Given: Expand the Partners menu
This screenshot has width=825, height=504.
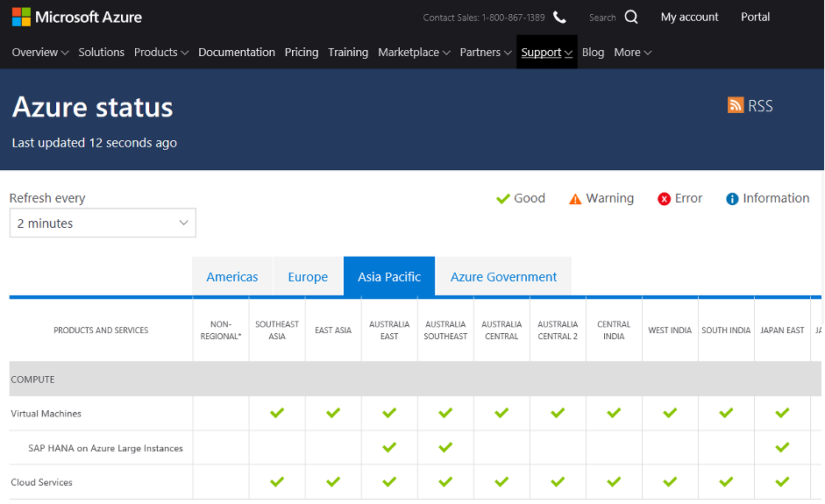Looking at the screenshot, I should click(x=486, y=52).
